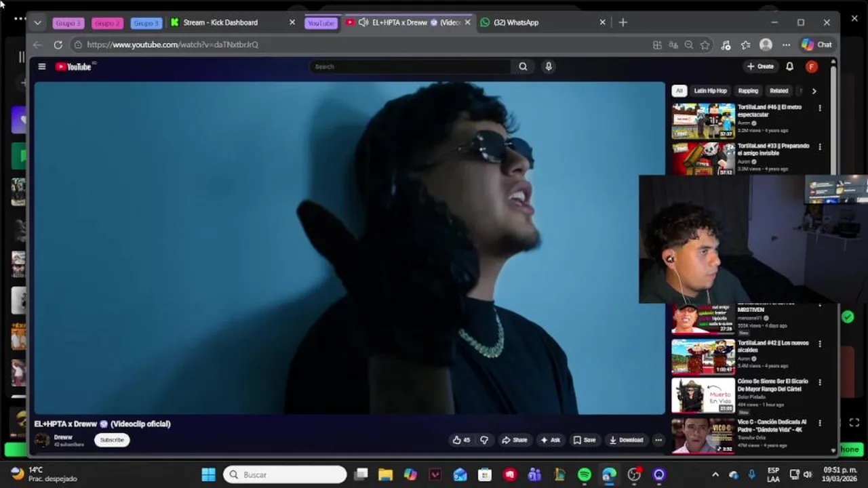Screen dimensions: 868x488
Task: Open options menu for Vico C video
Action: point(820,422)
